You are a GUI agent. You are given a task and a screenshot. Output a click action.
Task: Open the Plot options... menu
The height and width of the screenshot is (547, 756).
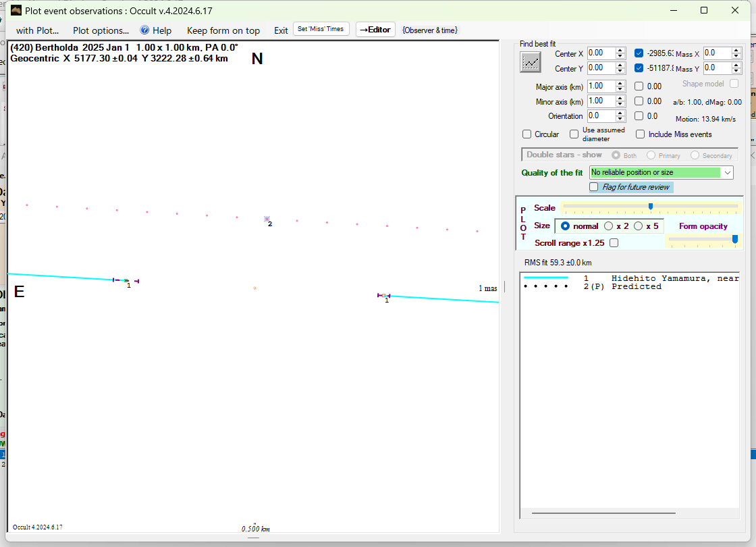click(101, 30)
